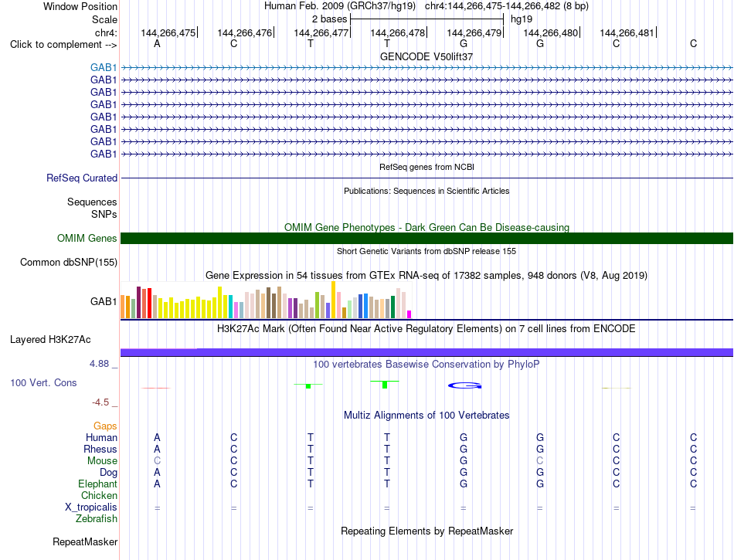The width and height of the screenshot is (734, 560).
Task: Open the RefSeq Curated track label
Action: (82, 178)
